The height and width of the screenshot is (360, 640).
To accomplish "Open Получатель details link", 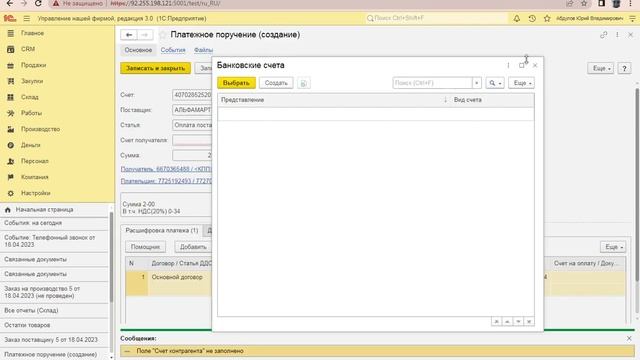I will point(166,169).
